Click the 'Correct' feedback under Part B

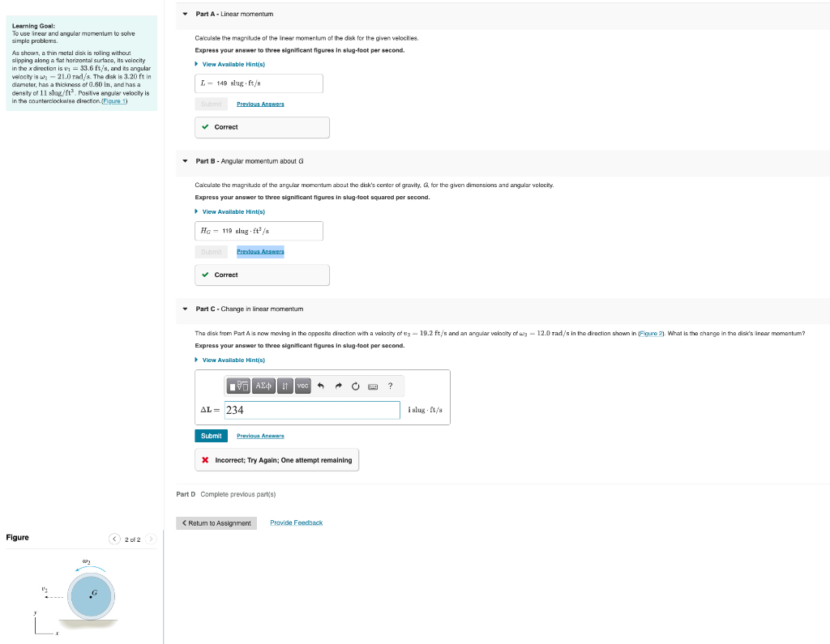[262, 275]
